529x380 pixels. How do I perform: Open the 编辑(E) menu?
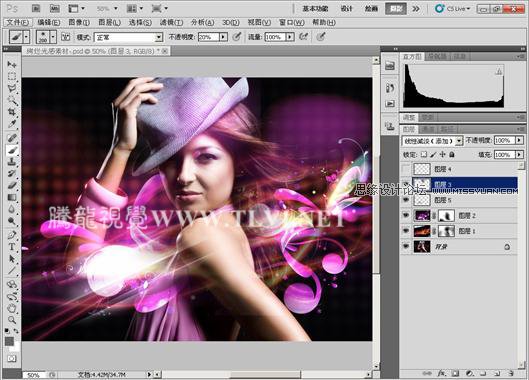pos(49,22)
